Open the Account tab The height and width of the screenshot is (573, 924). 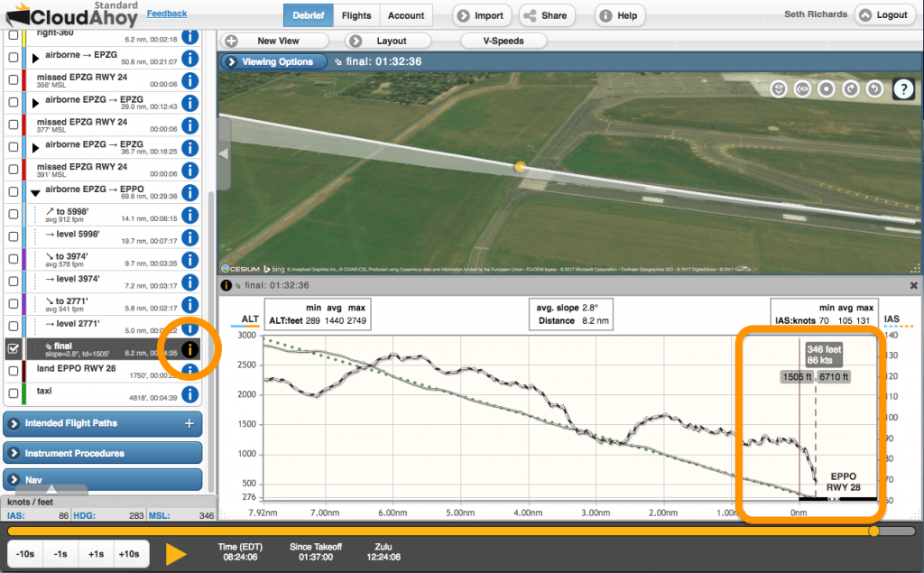pyautogui.click(x=406, y=14)
